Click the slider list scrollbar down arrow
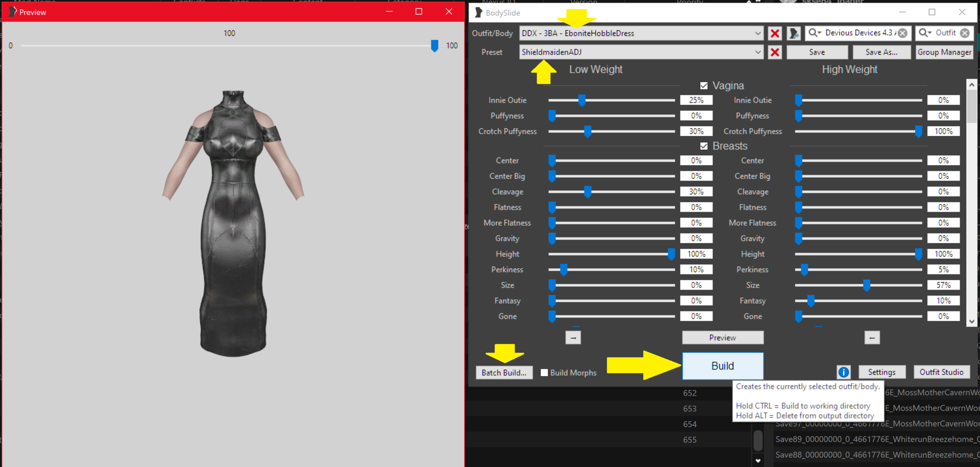The image size is (980, 467). 971,321
